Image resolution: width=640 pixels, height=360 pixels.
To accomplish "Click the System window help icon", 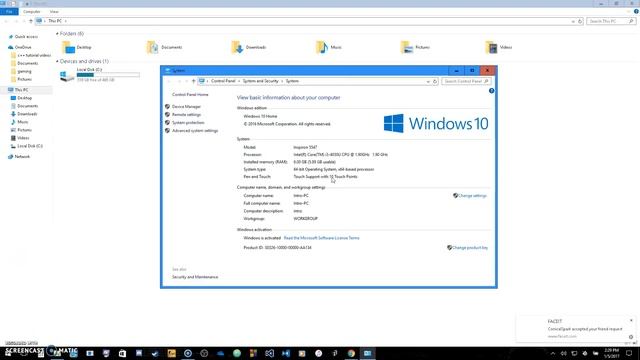I will pyautogui.click(x=491, y=91).
